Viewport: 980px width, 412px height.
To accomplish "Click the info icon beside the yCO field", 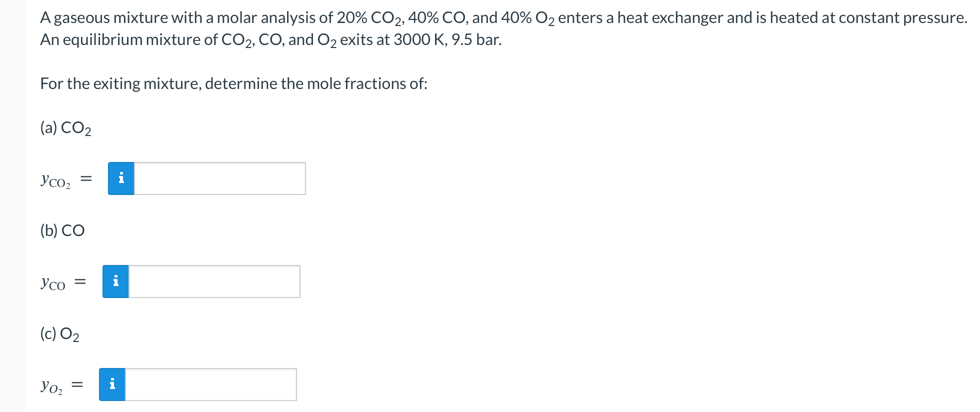I will tap(115, 281).
